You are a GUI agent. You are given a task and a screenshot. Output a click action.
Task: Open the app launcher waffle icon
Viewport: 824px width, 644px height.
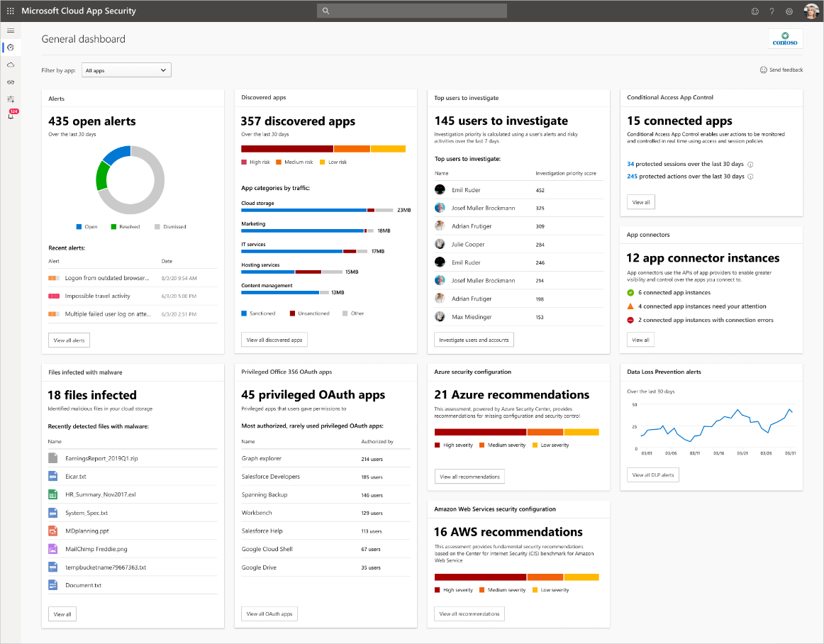(10, 11)
